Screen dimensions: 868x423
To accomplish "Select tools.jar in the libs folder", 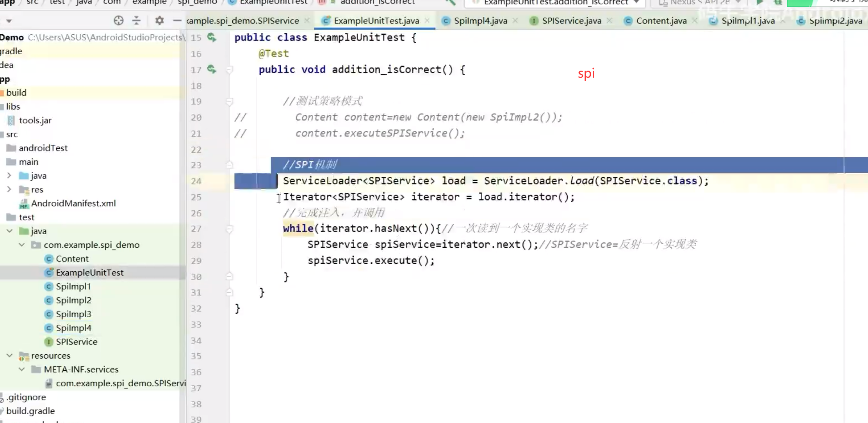I will click(x=35, y=120).
